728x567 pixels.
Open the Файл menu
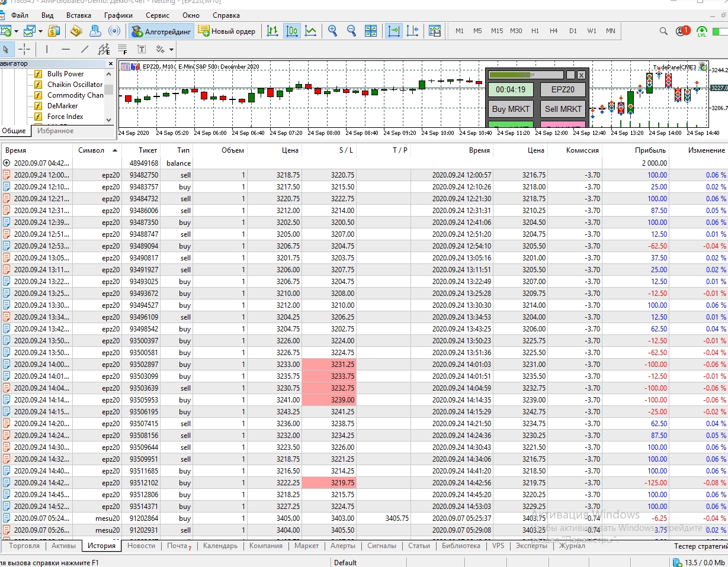tap(20, 15)
